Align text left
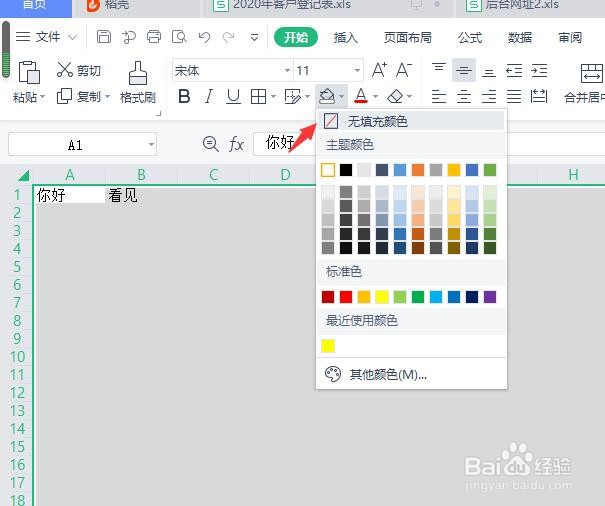 [439, 96]
